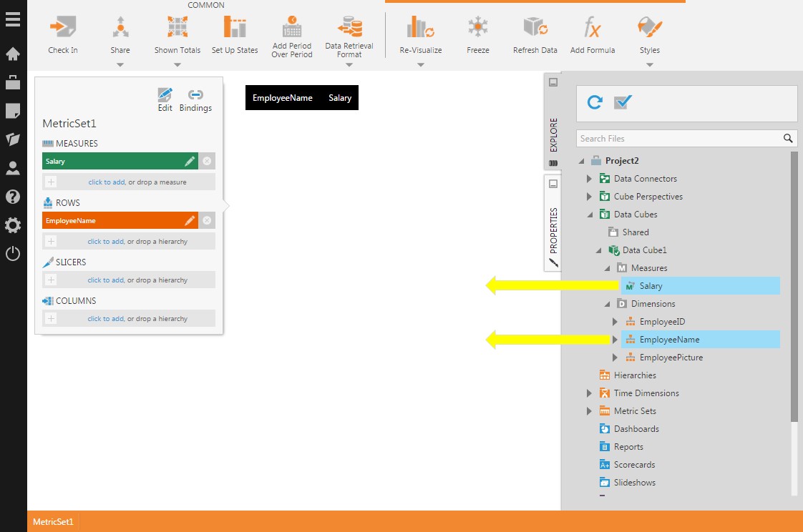Click the MetricSet1 tab at the bottom

coord(52,521)
